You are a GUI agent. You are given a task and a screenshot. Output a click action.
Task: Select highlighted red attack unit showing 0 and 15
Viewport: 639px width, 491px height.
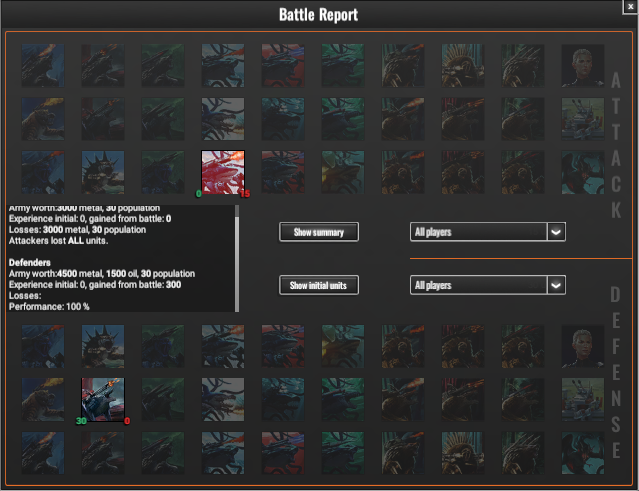[x=223, y=172]
